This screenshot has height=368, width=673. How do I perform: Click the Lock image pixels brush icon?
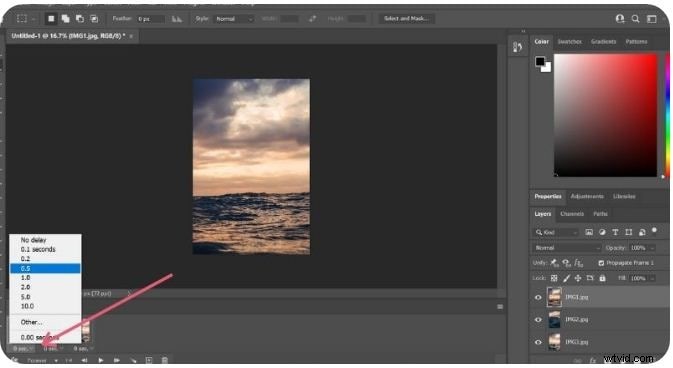[x=566, y=278]
